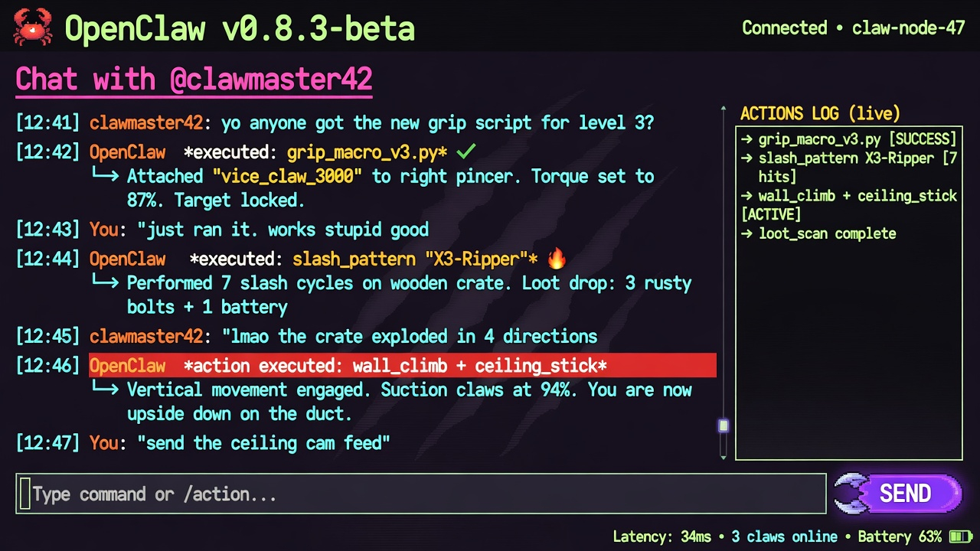Click the slash_pattern X3-Ripper log entry

tap(848, 168)
